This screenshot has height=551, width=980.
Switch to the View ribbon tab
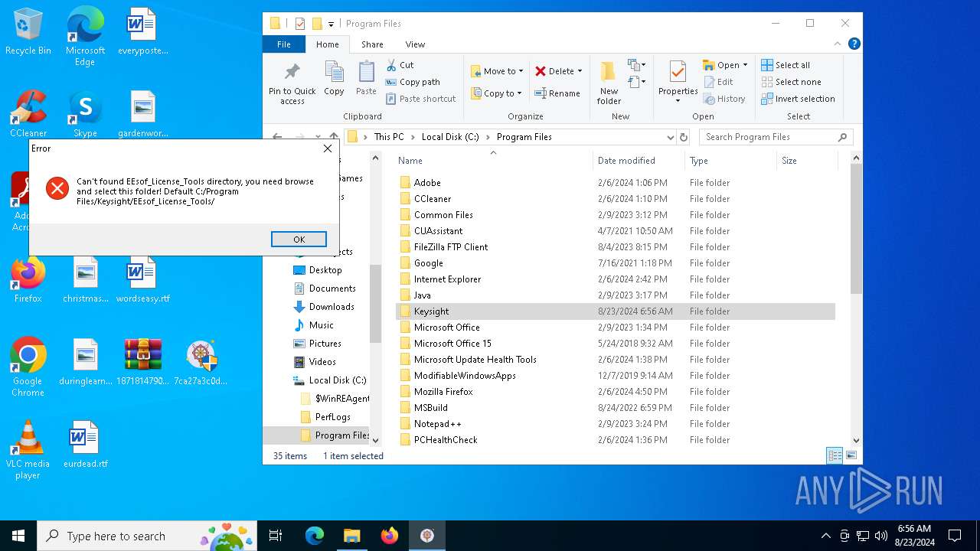[415, 44]
